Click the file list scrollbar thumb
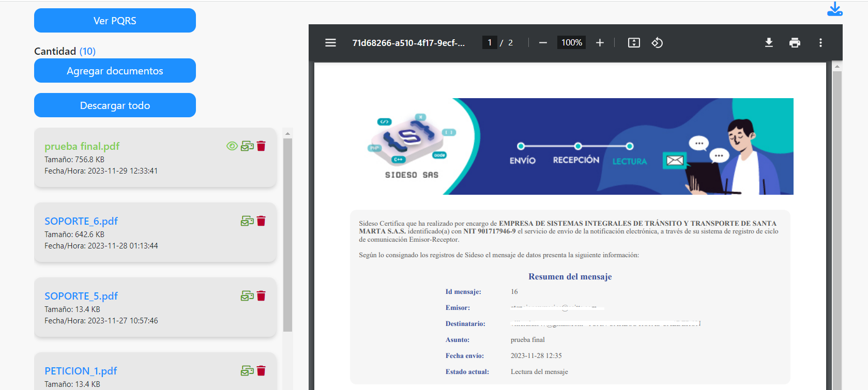This screenshot has width=868, height=390. click(288, 235)
